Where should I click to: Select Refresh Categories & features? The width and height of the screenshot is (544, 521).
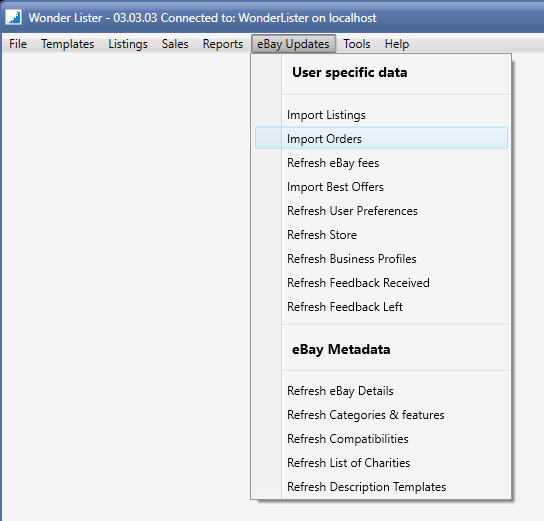(381, 415)
